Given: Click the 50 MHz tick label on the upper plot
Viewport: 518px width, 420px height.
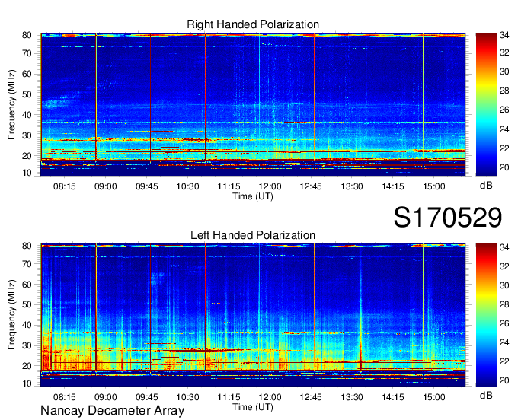Looking at the screenshot, I should [x=27, y=94].
